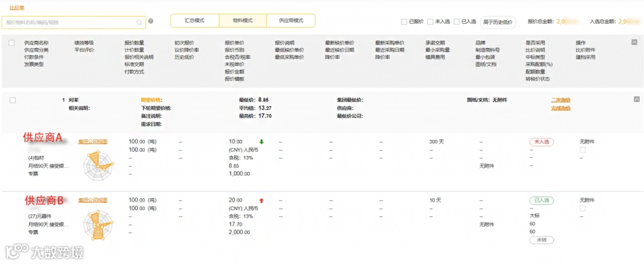Check the select-all header checkbox
The height and width of the screenshot is (264, 644).
11,43
